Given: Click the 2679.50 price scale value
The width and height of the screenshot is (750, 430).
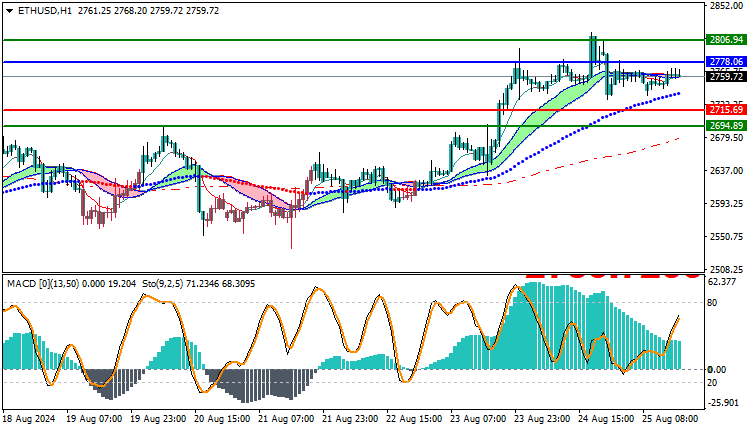Looking at the screenshot, I should (x=727, y=138).
